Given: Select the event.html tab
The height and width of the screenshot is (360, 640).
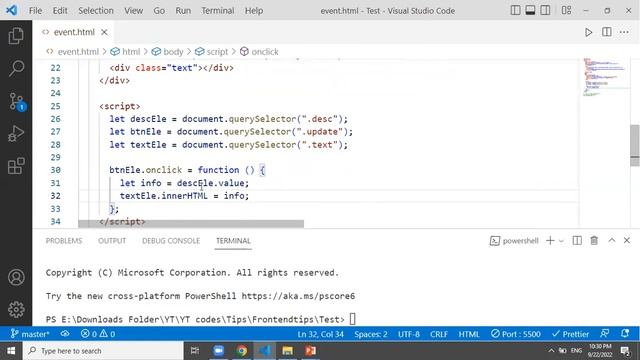Looking at the screenshot, I should tap(74, 32).
